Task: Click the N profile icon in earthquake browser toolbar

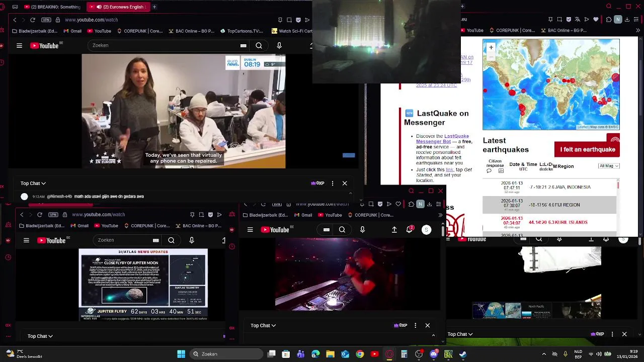Action: point(618,20)
